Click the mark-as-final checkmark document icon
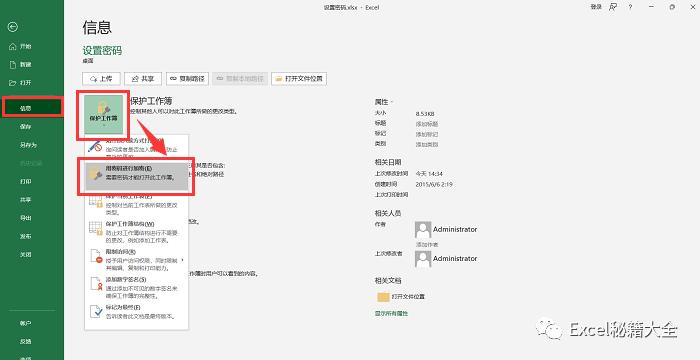 click(x=96, y=311)
